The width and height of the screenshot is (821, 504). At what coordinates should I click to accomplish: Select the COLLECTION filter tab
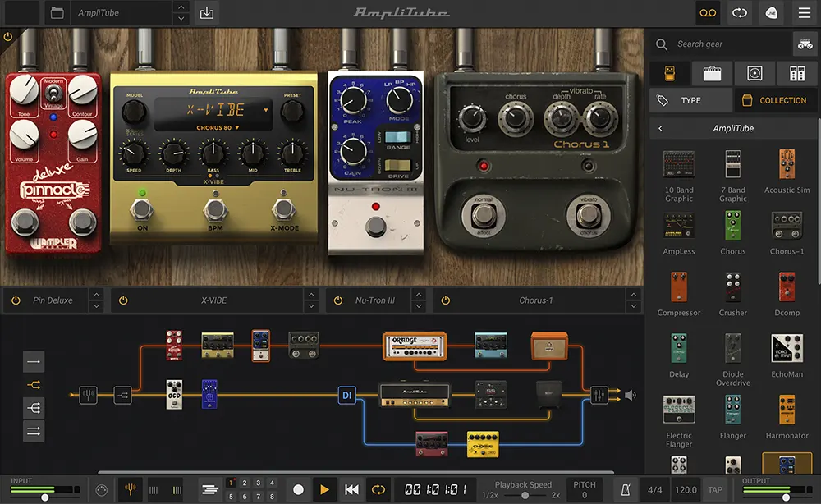click(776, 100)
